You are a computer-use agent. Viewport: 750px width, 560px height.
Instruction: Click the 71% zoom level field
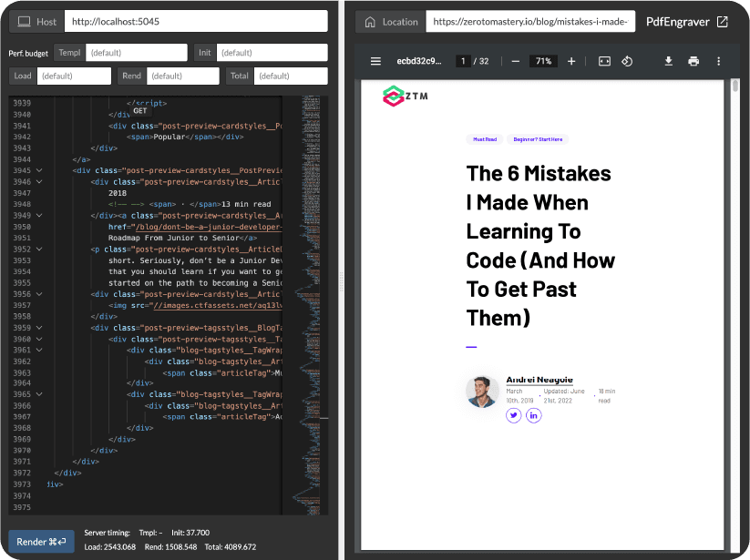543,61
